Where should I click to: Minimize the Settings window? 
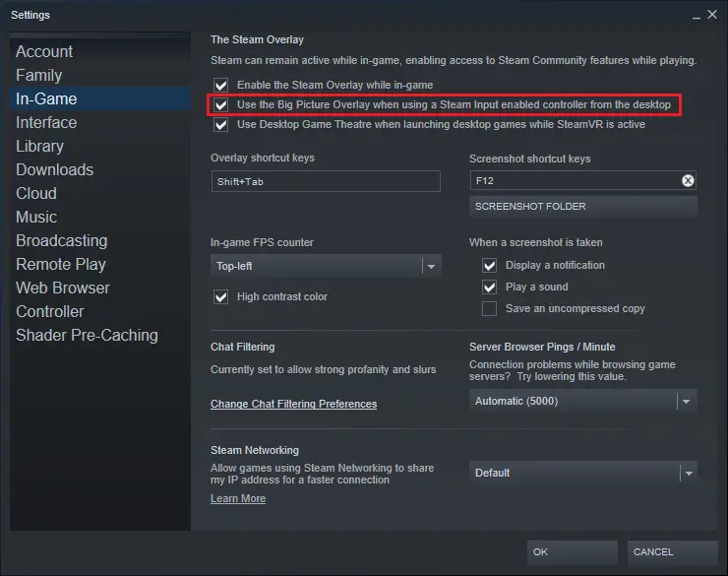pos(696,16)
